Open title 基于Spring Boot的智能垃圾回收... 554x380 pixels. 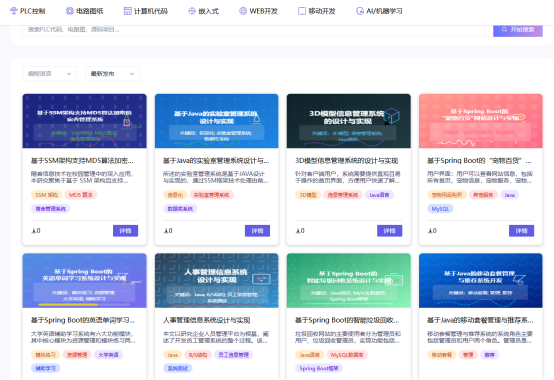tap(347, 320)
